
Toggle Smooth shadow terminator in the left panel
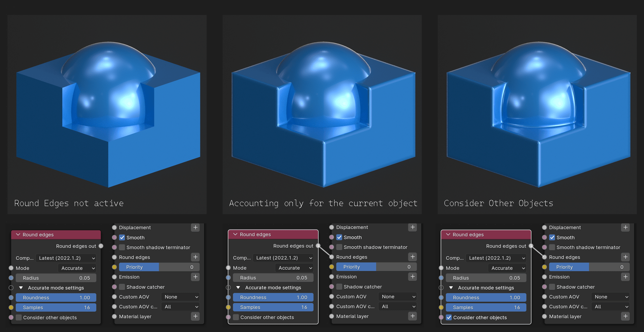coord(122,247)
